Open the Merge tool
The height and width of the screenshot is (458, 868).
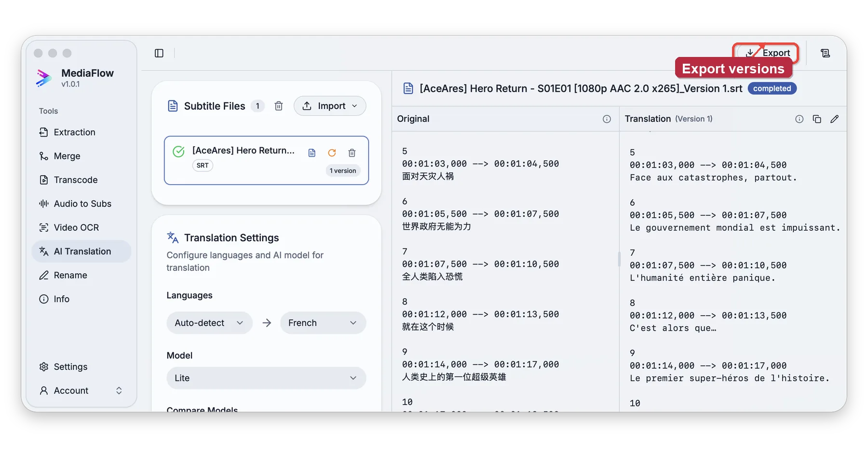[81, 156]
